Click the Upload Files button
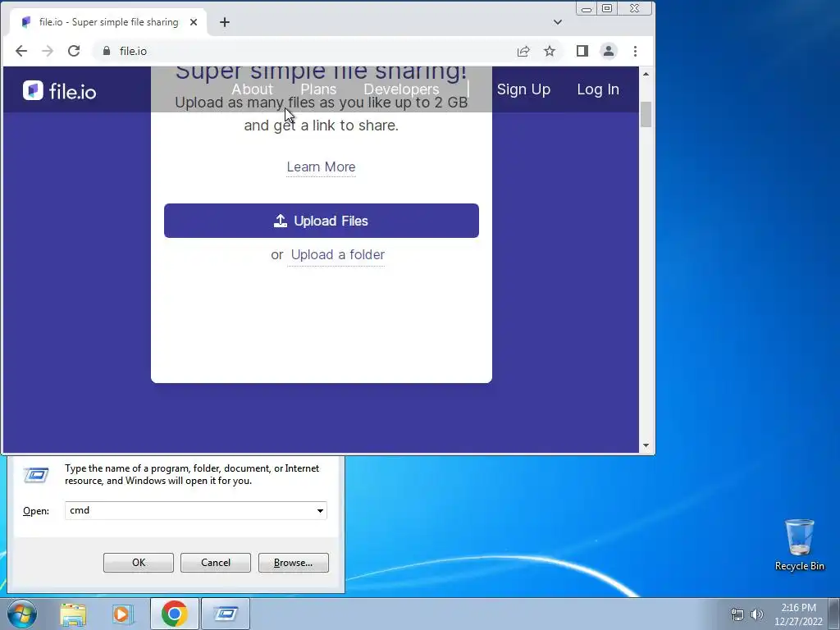The image size is (840, 630). tap(321, 221)
